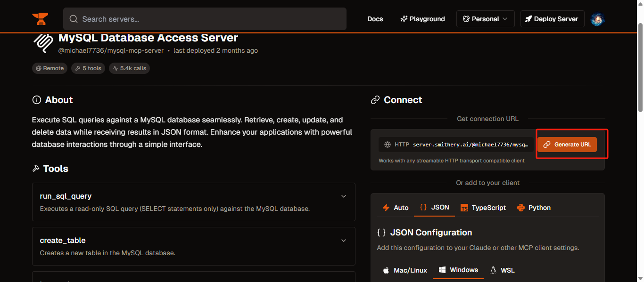
Task: Click the last deployed 2 months ago text
Action: coord(215,50)
